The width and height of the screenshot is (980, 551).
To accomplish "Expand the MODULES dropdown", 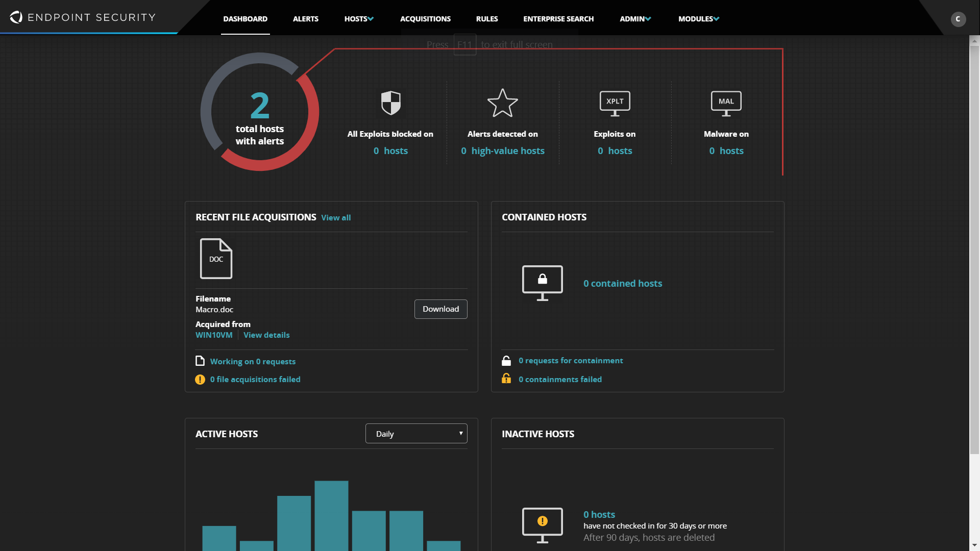I will (x=698, y=18).
